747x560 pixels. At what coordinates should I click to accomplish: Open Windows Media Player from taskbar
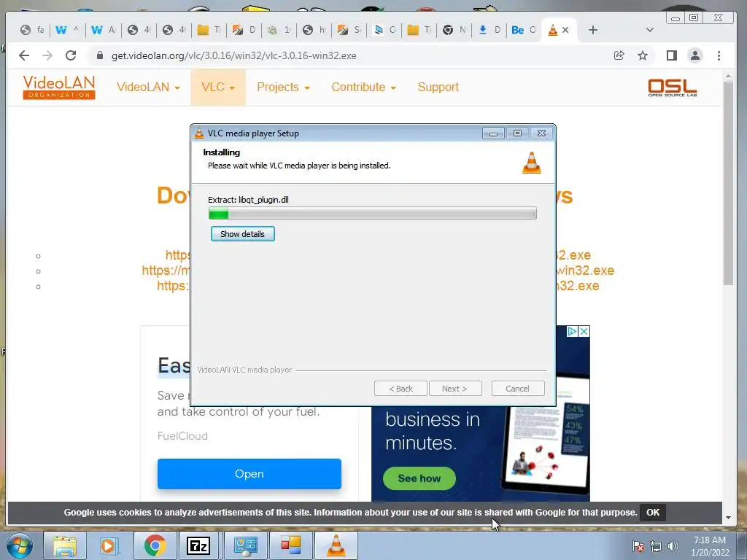coord(108,545)
